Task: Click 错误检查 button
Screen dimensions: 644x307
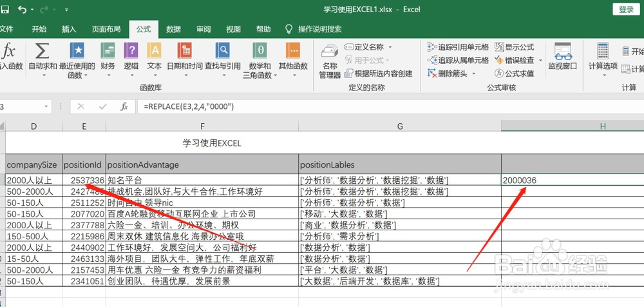Action: click(514, 61)
